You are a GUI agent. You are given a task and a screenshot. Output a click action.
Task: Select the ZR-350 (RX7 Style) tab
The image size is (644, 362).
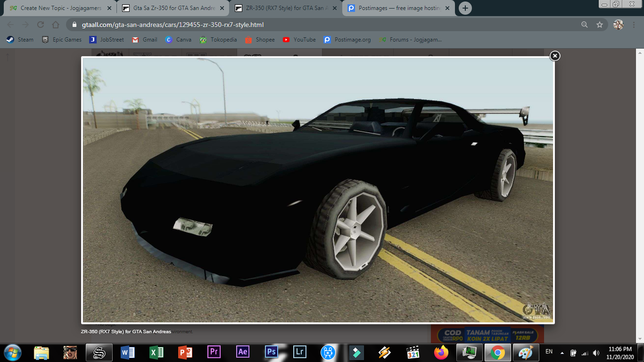[x=286, y=8]
